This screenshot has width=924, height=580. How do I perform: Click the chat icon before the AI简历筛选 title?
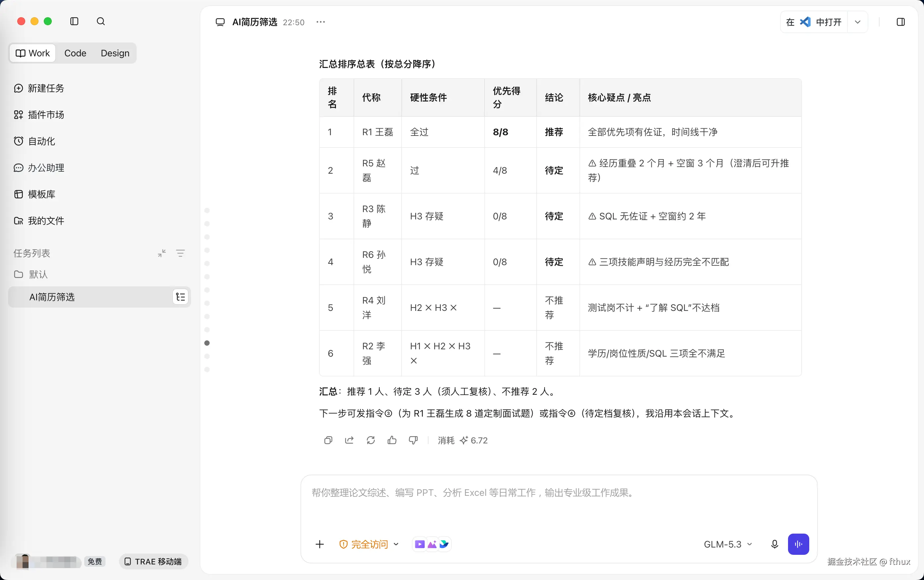[220, 22]
